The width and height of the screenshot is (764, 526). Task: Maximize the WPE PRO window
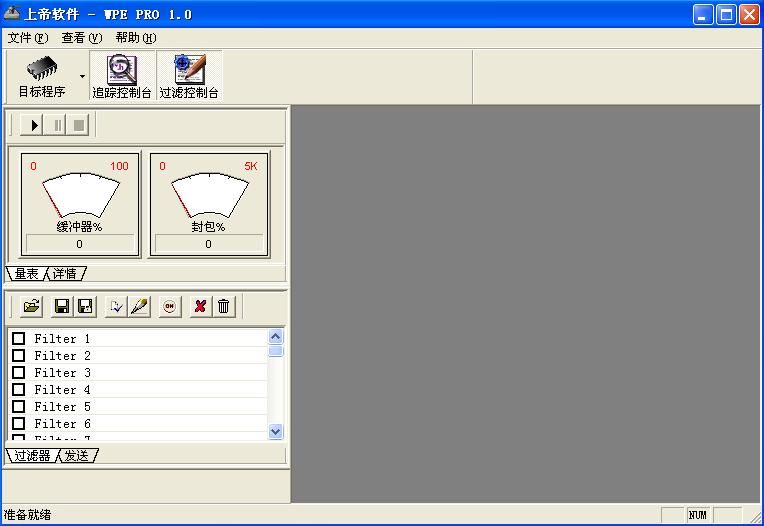[x=726, y=15]
